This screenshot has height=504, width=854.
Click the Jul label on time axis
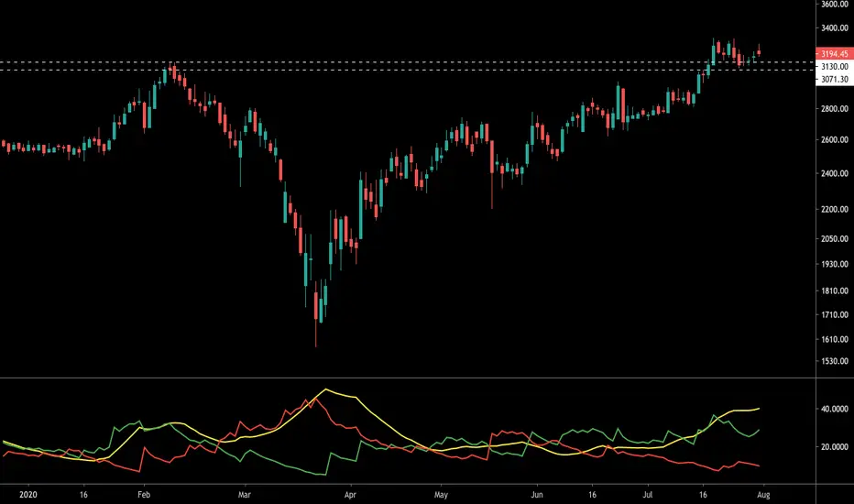pos(648,495)
